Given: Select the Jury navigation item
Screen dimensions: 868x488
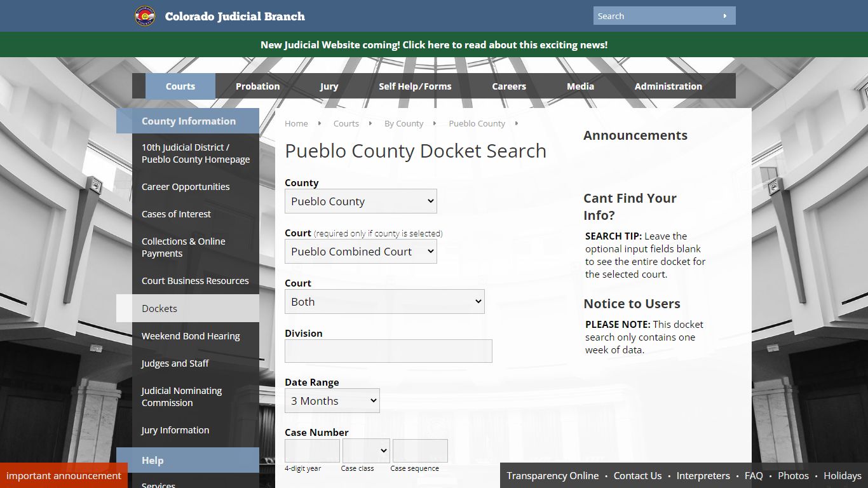Looking at the screenshot, I should tap(329, 86).
